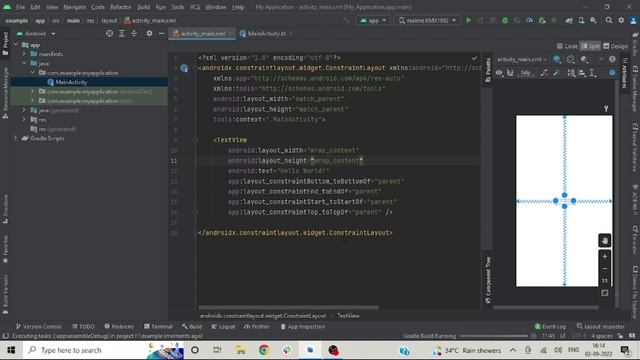Open IDE settings gear in main toolbar
This screenshot has width=640, height=360.
(x=621, y=20)
